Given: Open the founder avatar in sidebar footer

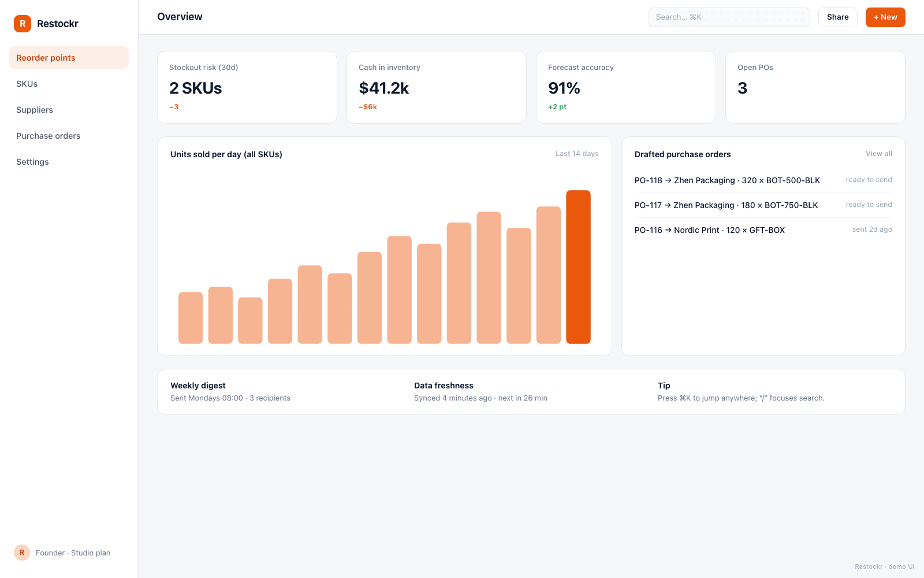Looking at the screenshot, I should pyautogui.click(x=22, y=553).
